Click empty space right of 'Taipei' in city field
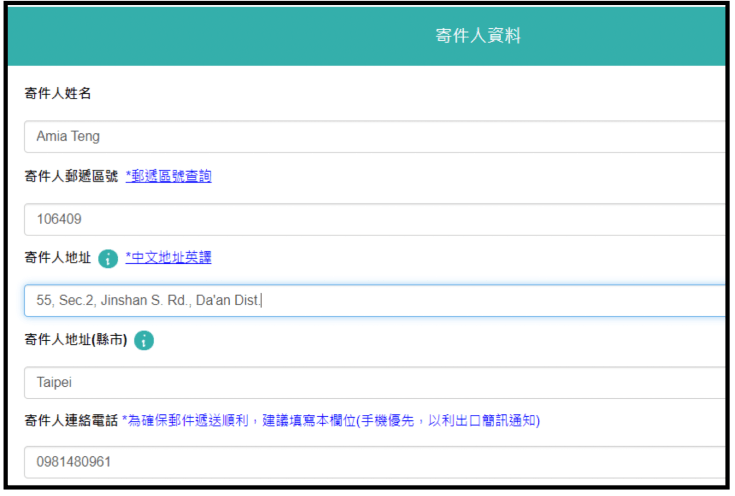This screenshot has width=735, height=496. (400, 383)
